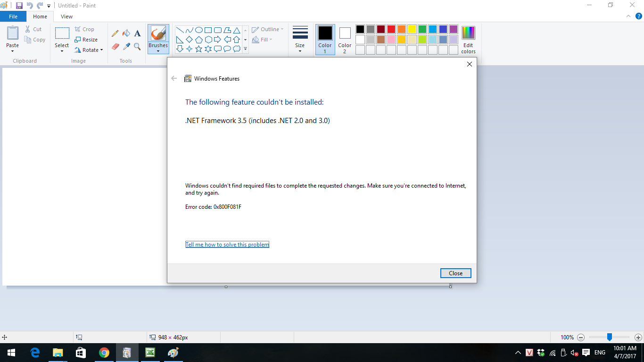
Task: Open Paint Help question mark icon
Action: (638, 16)
